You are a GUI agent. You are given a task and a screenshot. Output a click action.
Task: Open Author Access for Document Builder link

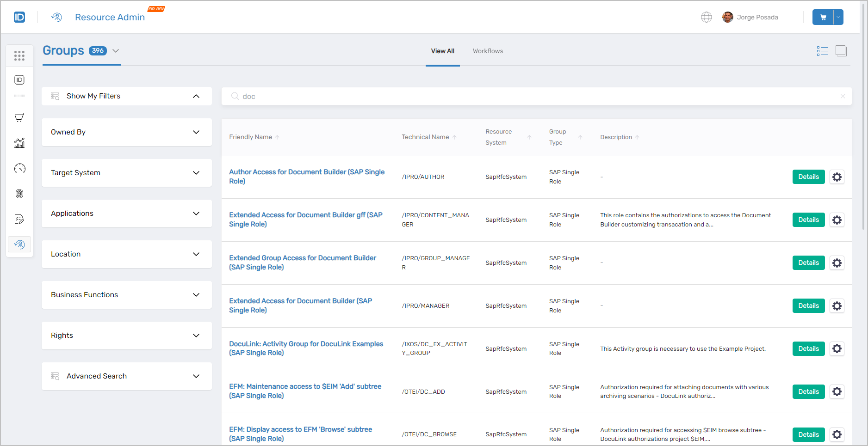[307, 177]
